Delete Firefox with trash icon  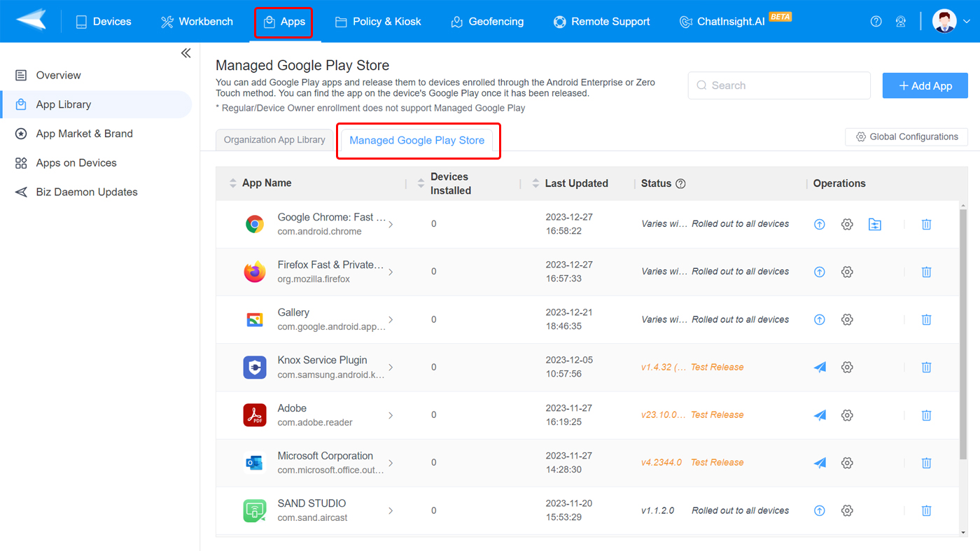coord(926,272)
